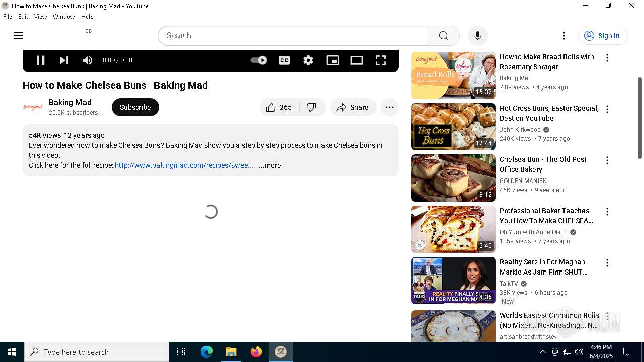The image size is (644, 362).
Task: Skip to next video with Next icon
Action: 64,60
